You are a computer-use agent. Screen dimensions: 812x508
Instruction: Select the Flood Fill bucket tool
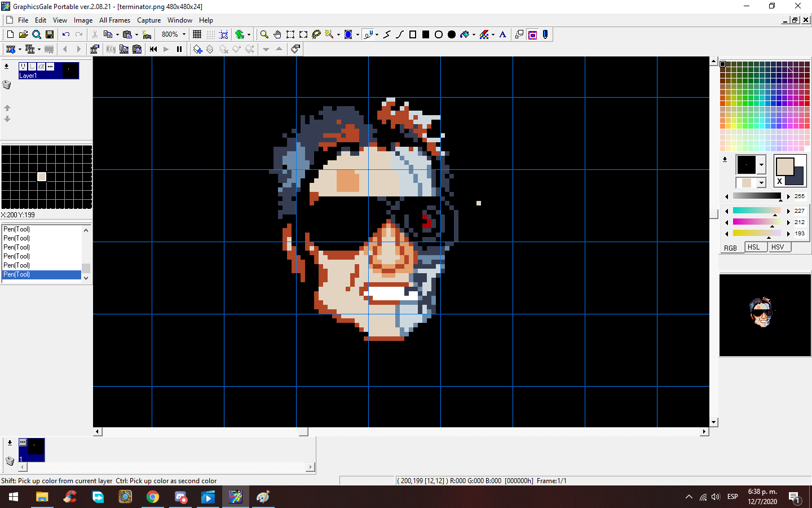pyautogui.click(x=465, y=34)
